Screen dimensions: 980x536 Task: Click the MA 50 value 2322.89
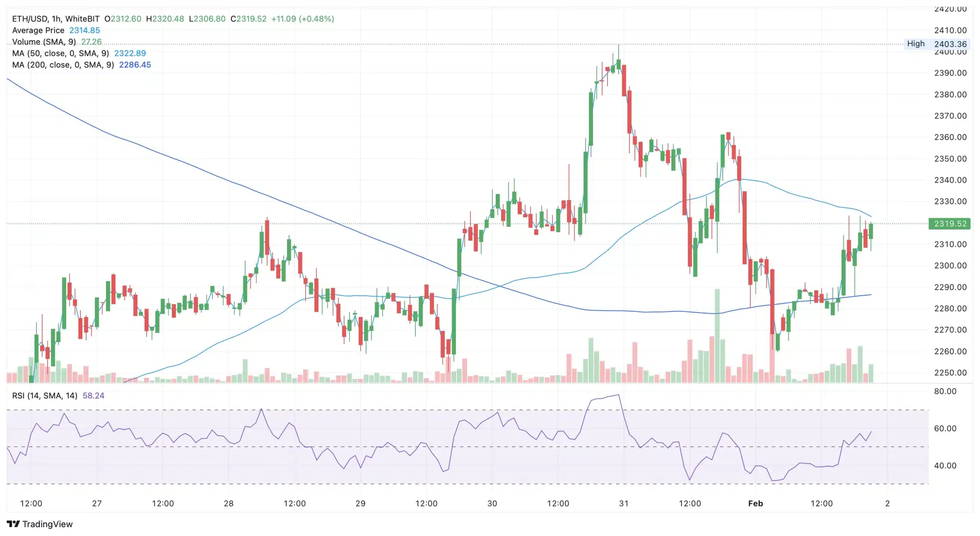(130, 53)
